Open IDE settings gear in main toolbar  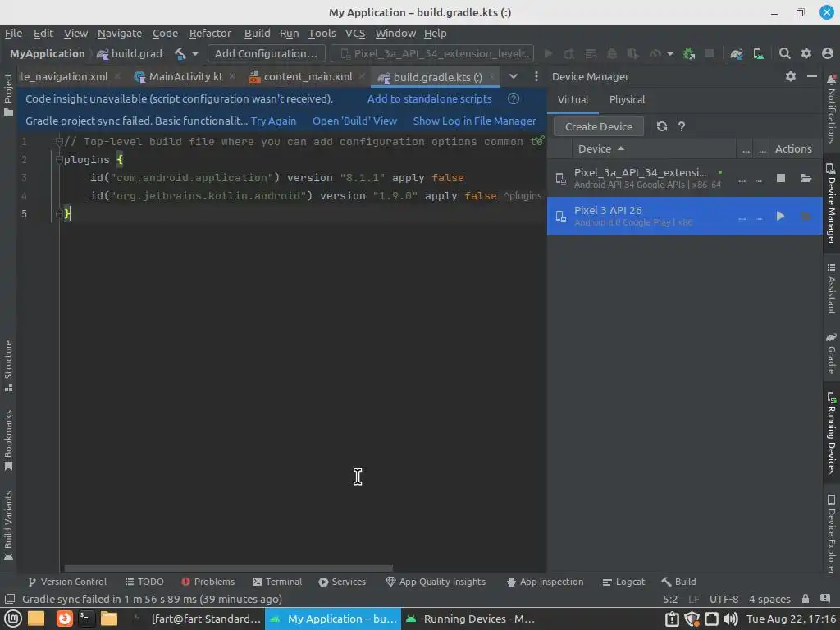coord(806,53)
